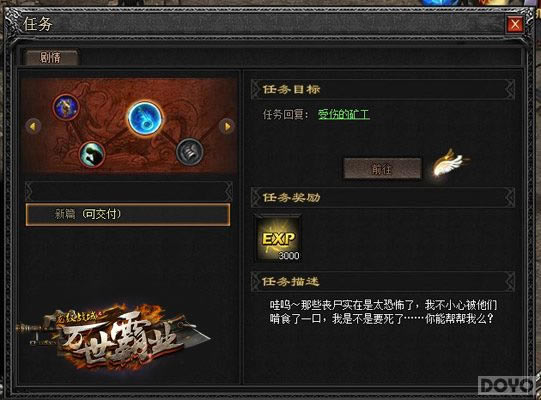The height and width of the screenshot is (400, 541).
Task: Select the glowing blue center quest node
Action: click(145, 118)
